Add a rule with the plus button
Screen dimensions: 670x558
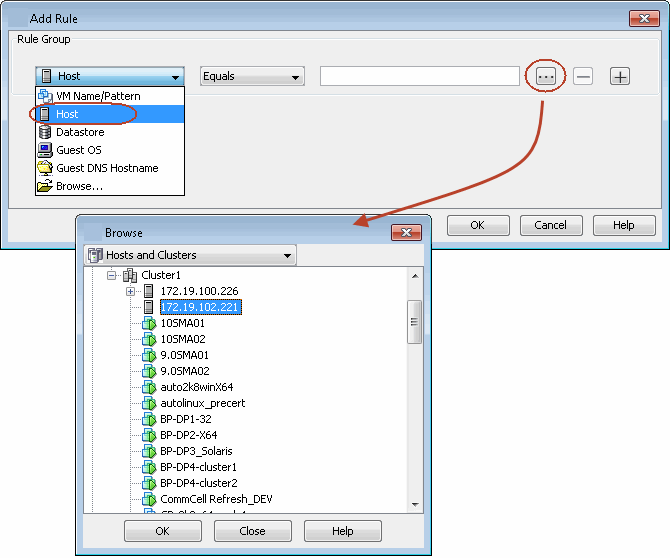(620, 77)
